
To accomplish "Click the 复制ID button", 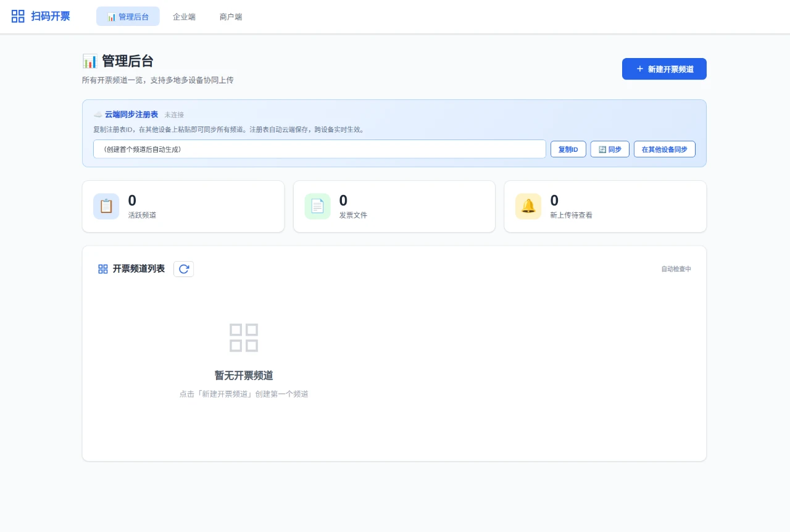I will (x=568, y=149).
